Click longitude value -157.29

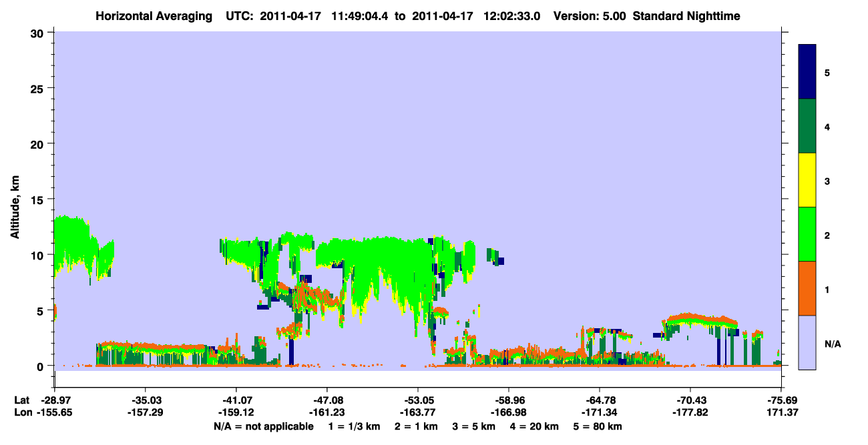coord(145,412)
